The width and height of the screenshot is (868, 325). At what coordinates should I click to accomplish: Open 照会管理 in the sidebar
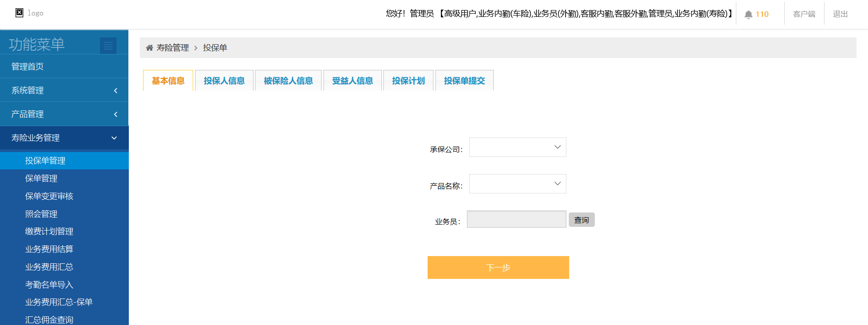[41, 214]
